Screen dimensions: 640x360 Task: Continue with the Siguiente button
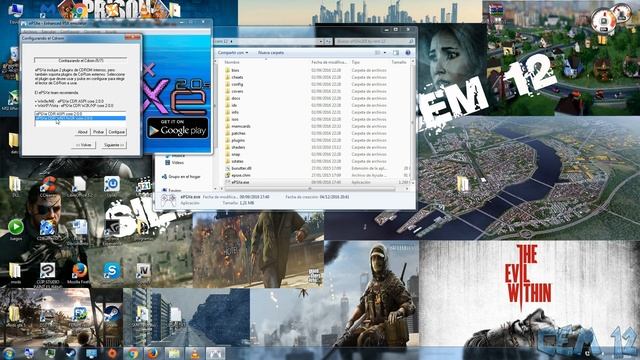pos(113,145)
